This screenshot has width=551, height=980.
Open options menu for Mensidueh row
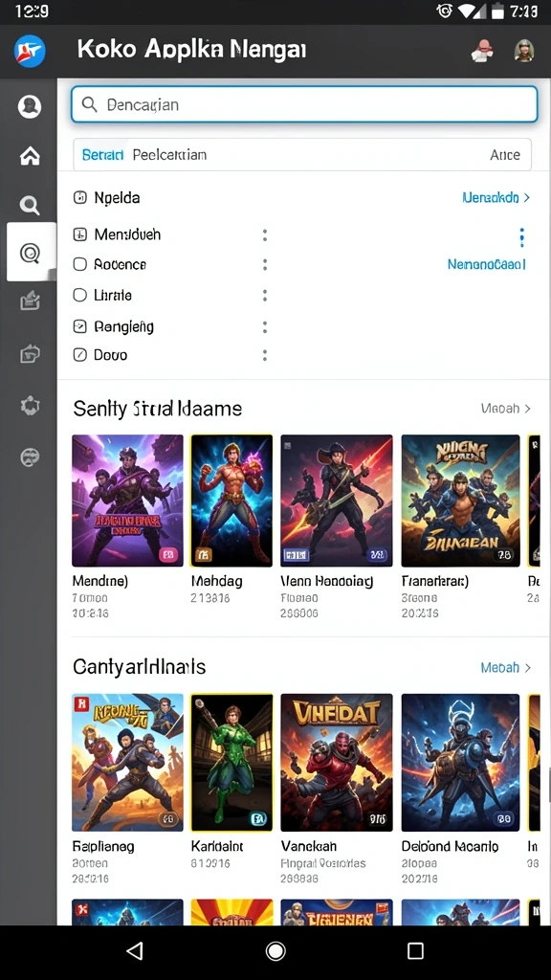265,235
